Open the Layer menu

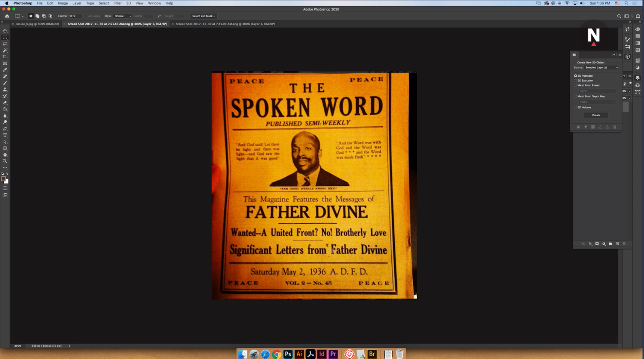coord(77,3)
